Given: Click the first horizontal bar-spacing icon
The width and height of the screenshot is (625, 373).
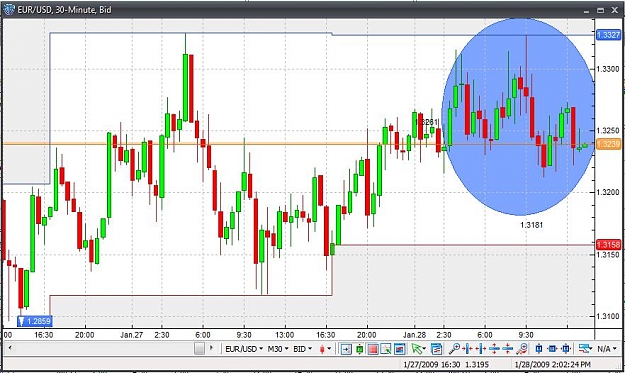Looking at the screenshot, I should (x=468, y=349).
